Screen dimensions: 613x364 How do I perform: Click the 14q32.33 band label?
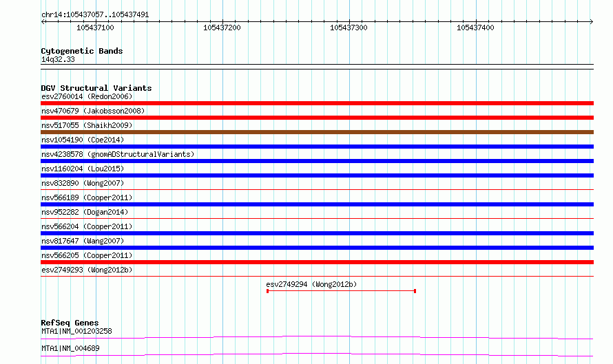coord(58,59)
